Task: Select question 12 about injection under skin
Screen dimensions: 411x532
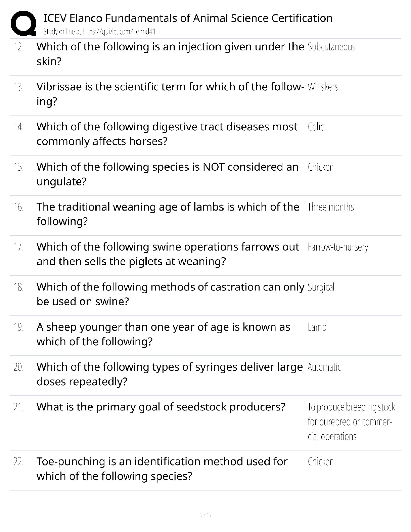Action: point(170,54)
